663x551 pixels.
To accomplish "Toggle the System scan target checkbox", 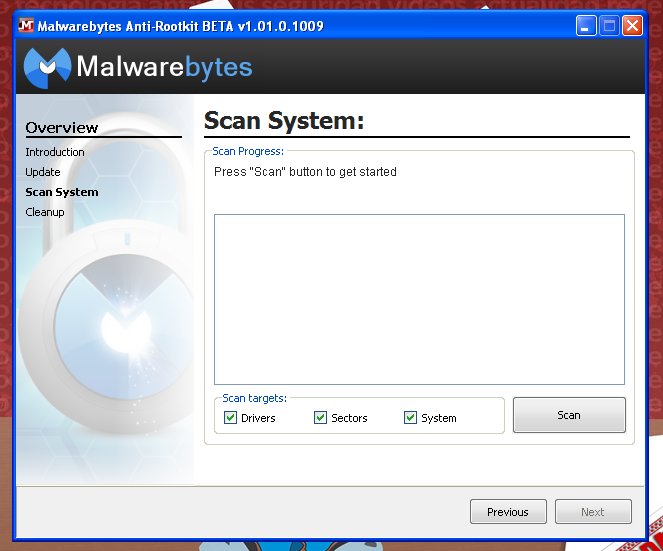I will (411, 418).
